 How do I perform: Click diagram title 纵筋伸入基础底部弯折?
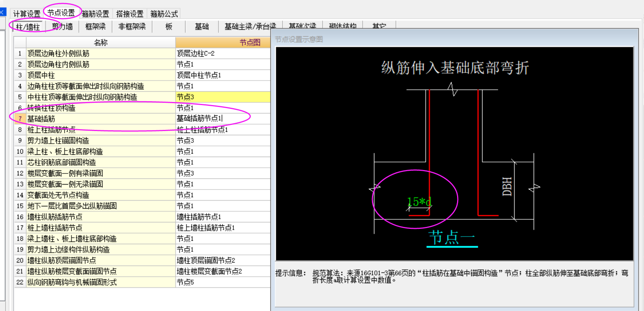(455, 68)
